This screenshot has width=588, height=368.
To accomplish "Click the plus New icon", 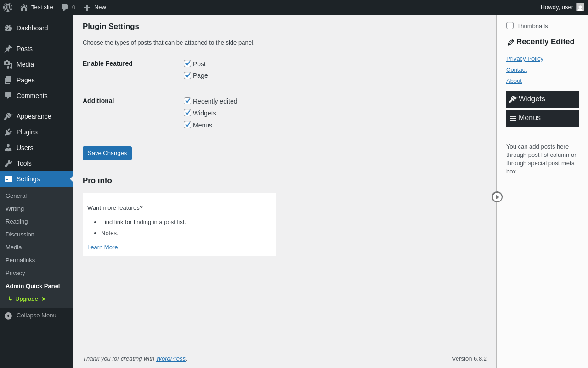I will tap(87, 7).
